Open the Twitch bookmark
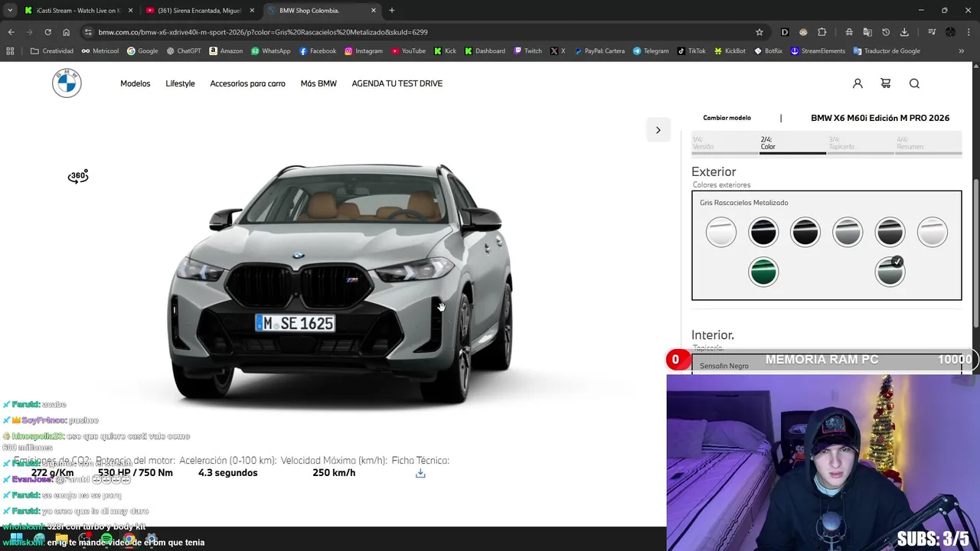The image size is (980, 551). point(527,51)
